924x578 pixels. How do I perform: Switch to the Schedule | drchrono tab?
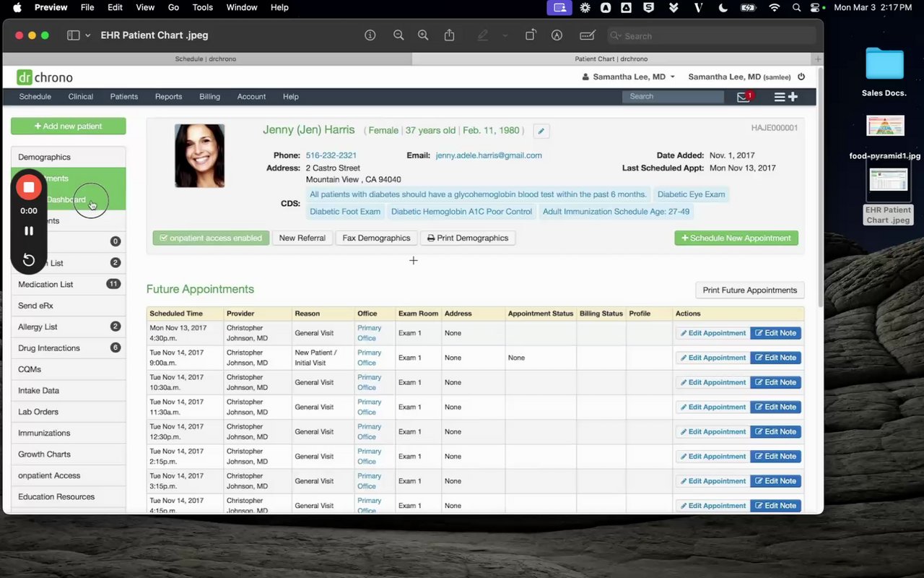click(206, 59)
